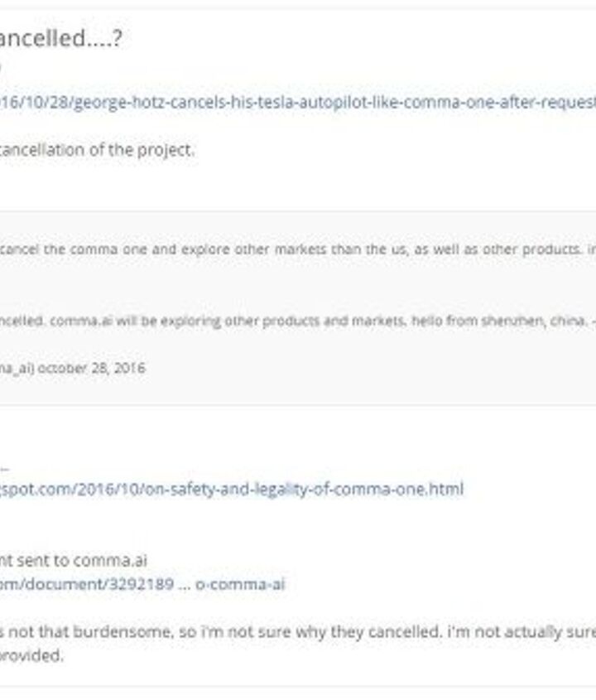
Task: Open the topic title ending in "ancelled....?"
Action: tap(61, 39)
